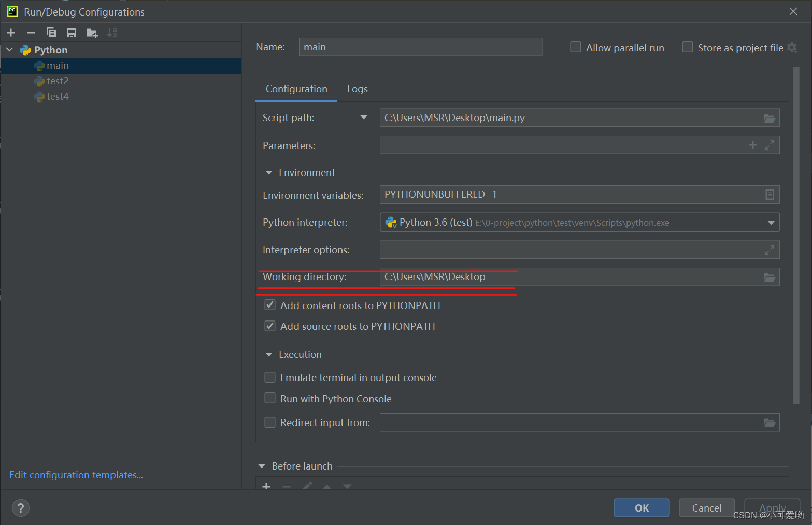Open the Python interpreter dropdown
Image resolution: width=812 pixels, height=525 pixels.
pos(771,223)
